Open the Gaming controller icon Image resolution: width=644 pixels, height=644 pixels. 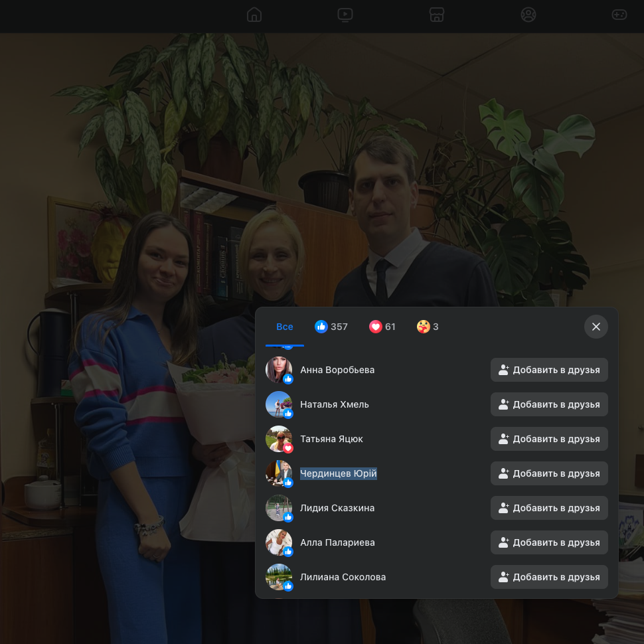tap(619, 15)
